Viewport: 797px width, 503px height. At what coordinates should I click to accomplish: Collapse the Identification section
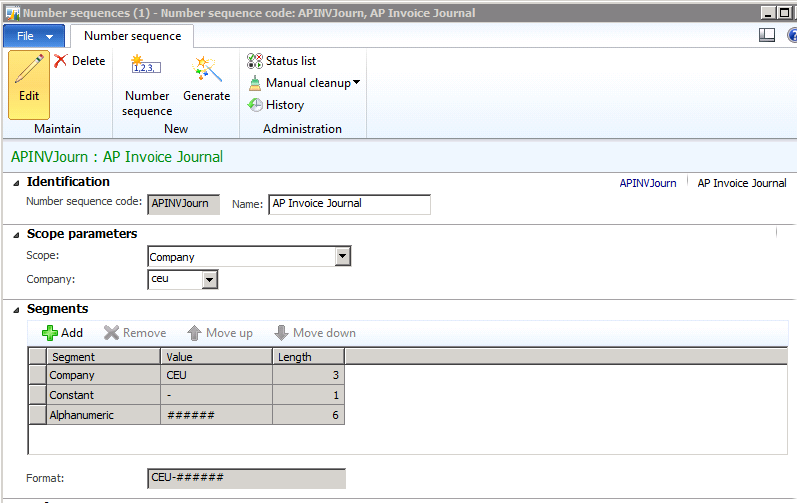coord(16,182)
